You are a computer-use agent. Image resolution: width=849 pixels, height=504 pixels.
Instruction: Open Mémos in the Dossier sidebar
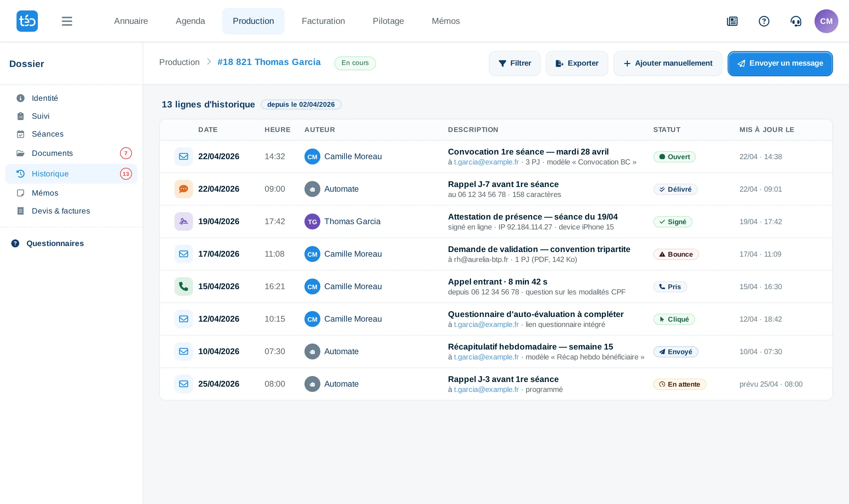(71, 193)
